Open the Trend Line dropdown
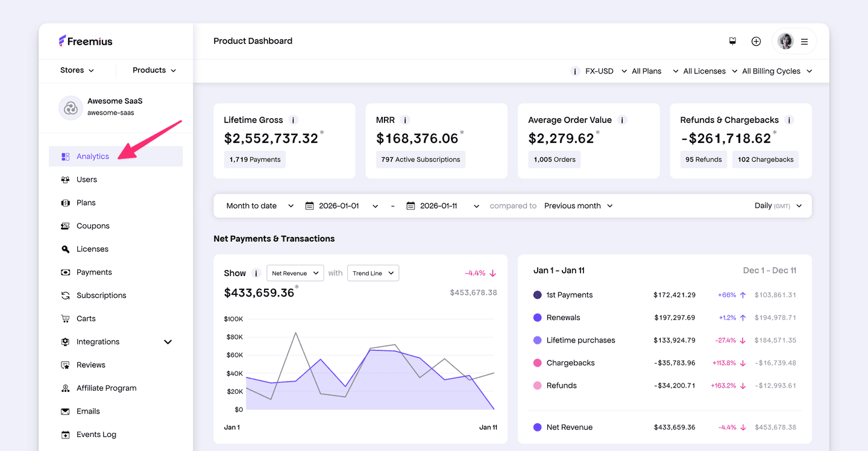868x451 pixels. pos(373,273)
